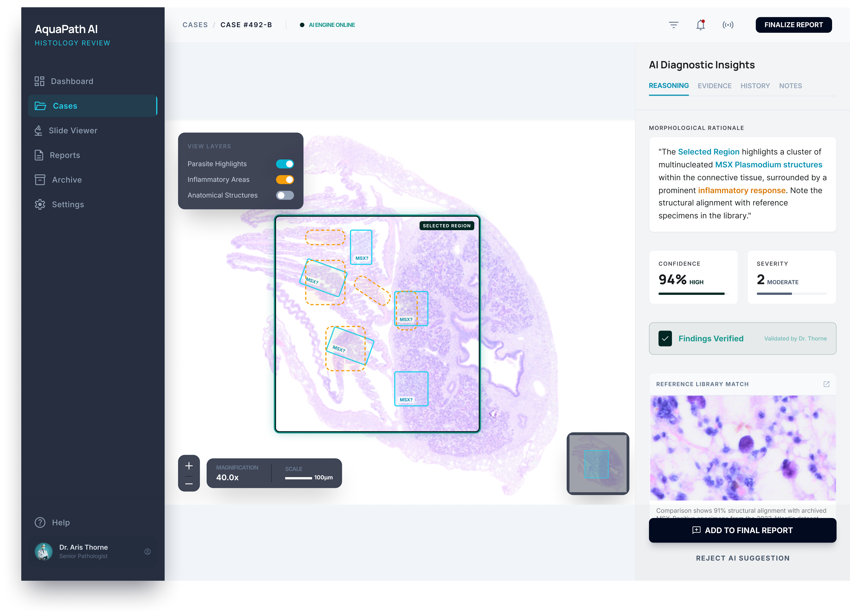Image resolution: width=850 pixels, height=616 pixels.
Task: Click the live broadcast signal icon
Action: 728,25
